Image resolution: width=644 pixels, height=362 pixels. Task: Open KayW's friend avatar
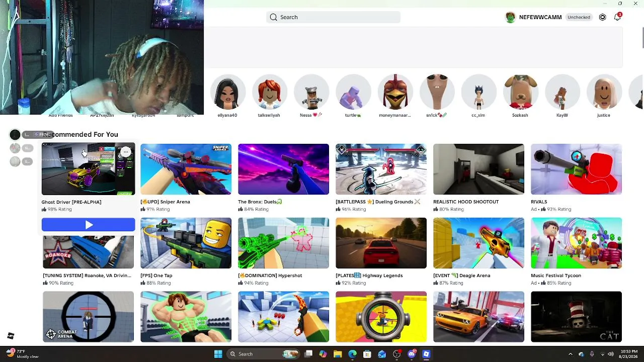(x=562, y=92)
